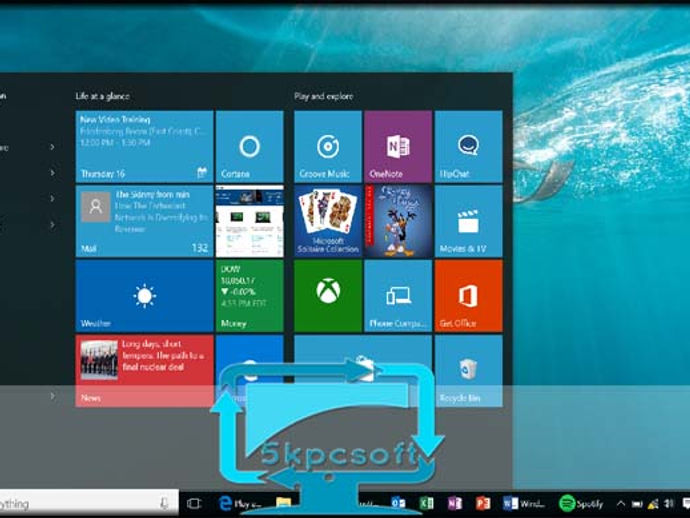This screenshot has height=518, width=690.
Task: Show hidden system tray icons
Action: (x=620, y=503)
